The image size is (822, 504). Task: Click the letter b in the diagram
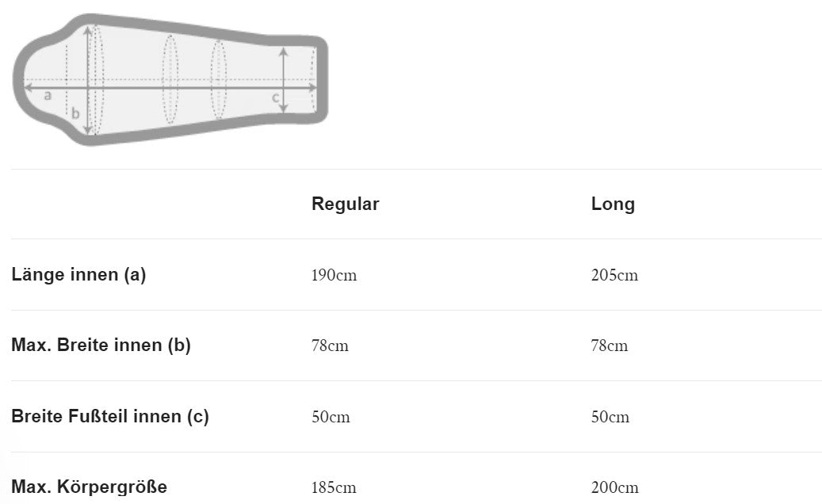coord(75,113)
